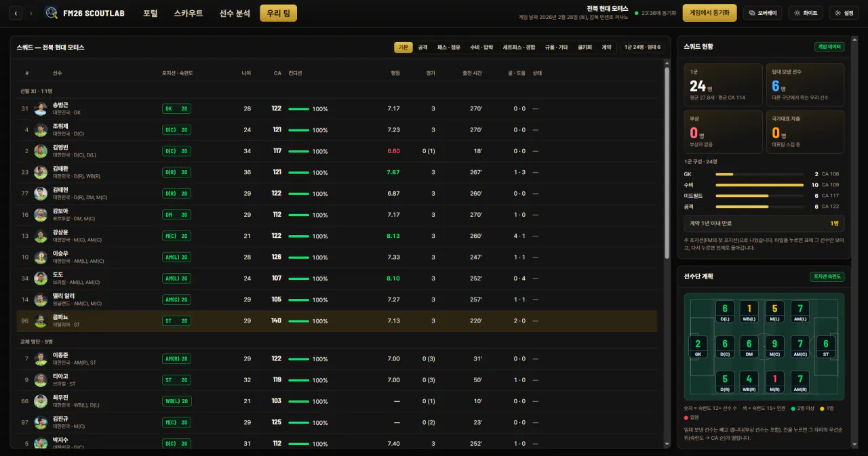The image size is (868, 456).
Task: Switch to 패스 · 점유 stats tab
Action: coord(449,47)
